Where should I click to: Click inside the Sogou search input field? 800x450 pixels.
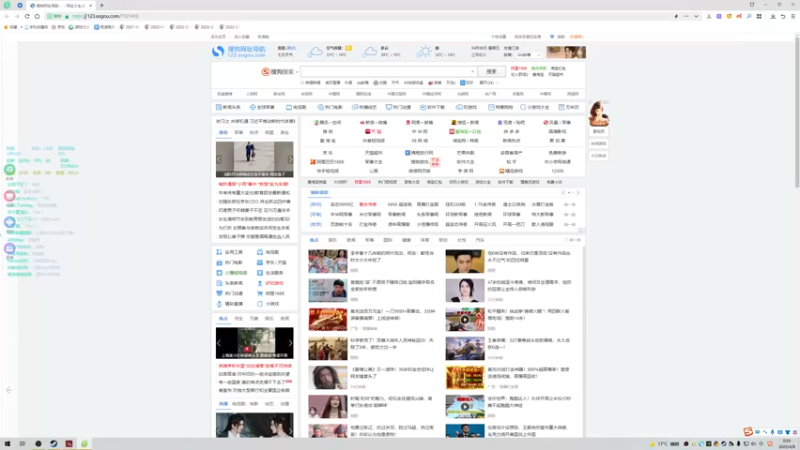coord(389,71)
